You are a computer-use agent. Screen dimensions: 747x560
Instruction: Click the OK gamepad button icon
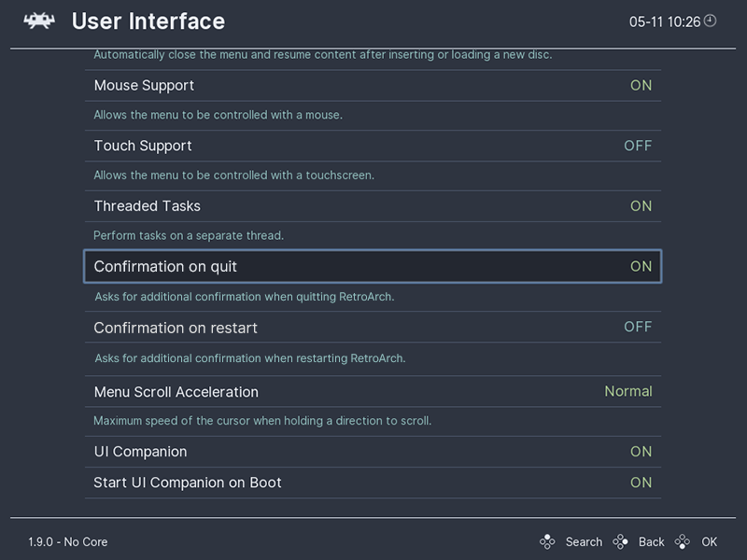[684, 541]
